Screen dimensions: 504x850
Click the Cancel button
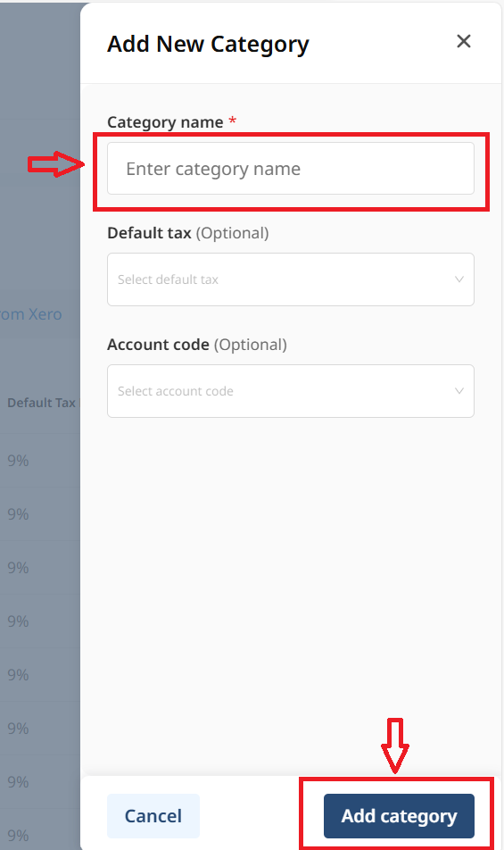tap(153, 816)
